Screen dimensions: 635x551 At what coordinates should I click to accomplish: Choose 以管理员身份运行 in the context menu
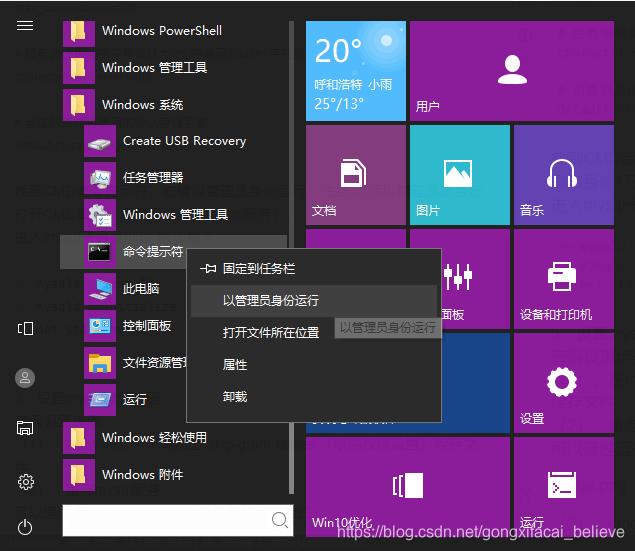(314, 301)
